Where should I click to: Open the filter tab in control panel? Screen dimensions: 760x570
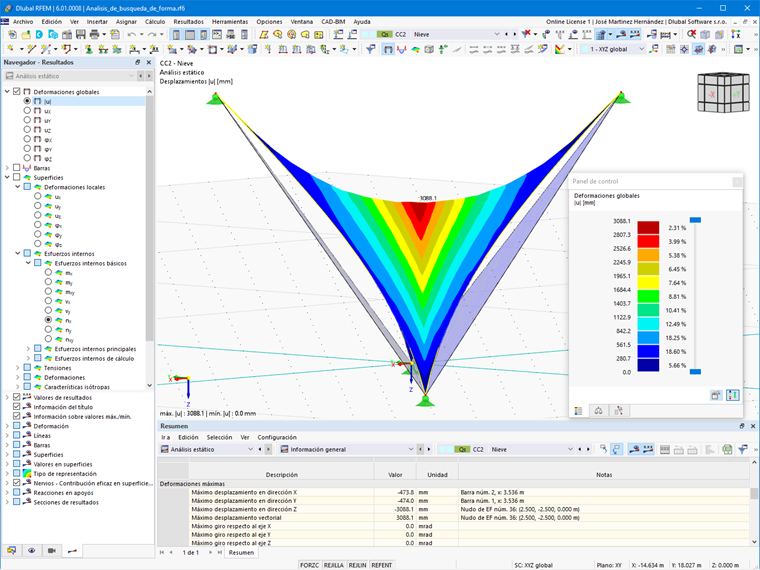(618, 411)
